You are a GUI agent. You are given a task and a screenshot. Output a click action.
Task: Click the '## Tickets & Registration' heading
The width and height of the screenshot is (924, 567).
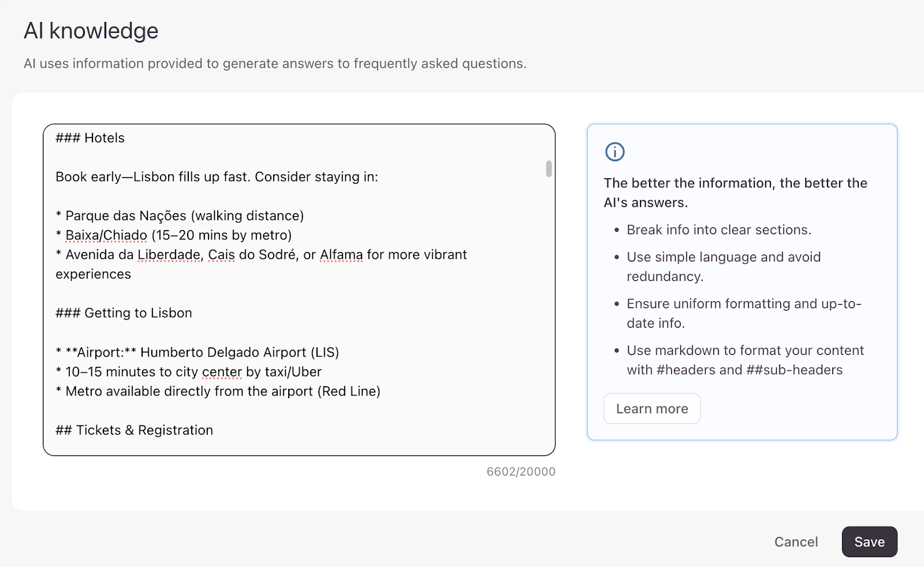click(x=134, y=431)
